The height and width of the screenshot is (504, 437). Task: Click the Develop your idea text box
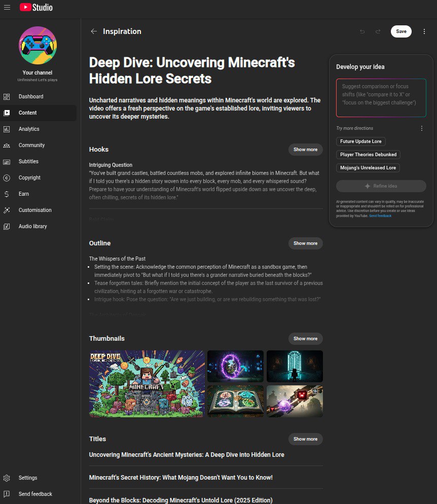point(381,98)
